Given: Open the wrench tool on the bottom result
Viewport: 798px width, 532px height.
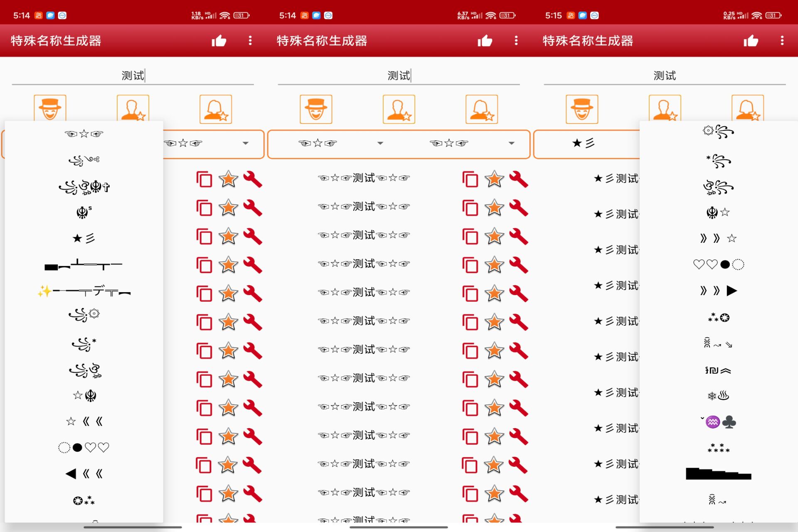Looking at the screenshot, I should click(x=254, y=495).
